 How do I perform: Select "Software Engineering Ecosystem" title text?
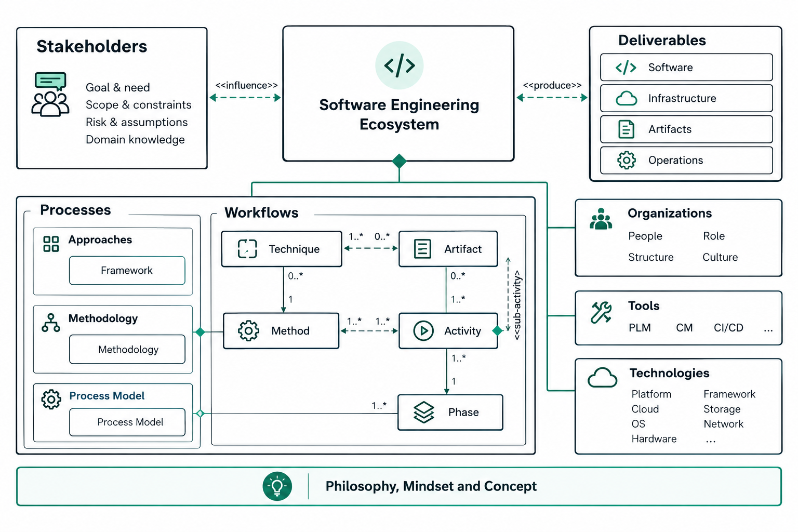coord(400,114)
